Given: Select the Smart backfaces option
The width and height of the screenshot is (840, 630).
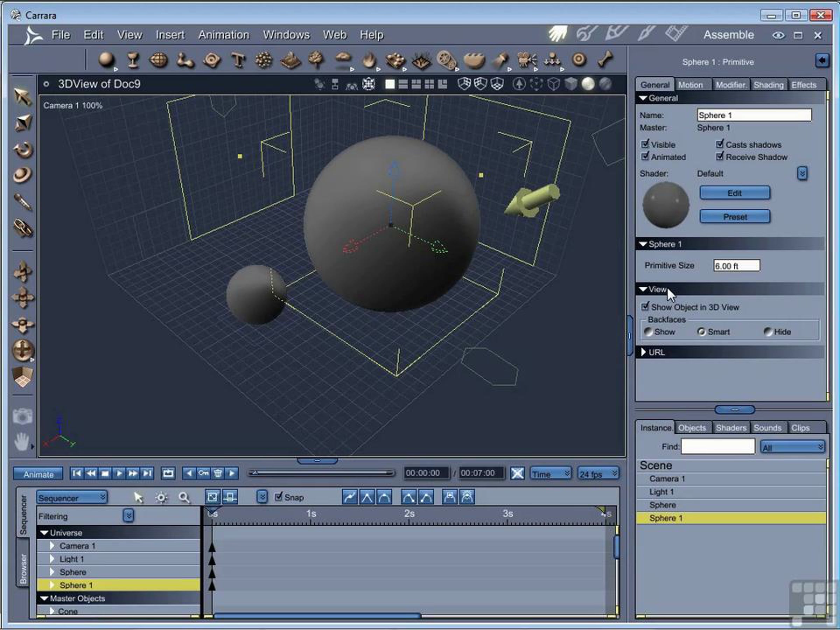Looking at the screenshot, I should click(701, 332).
